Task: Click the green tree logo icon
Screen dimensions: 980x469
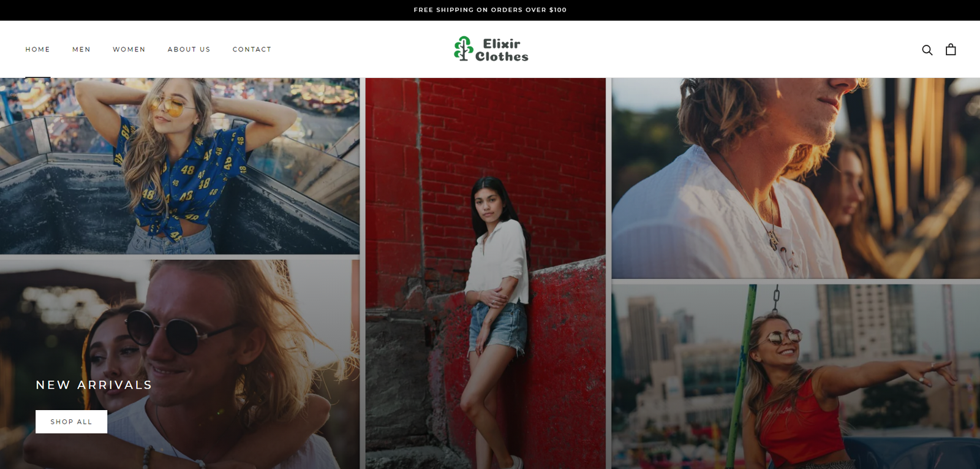Action: pos(463,48)
